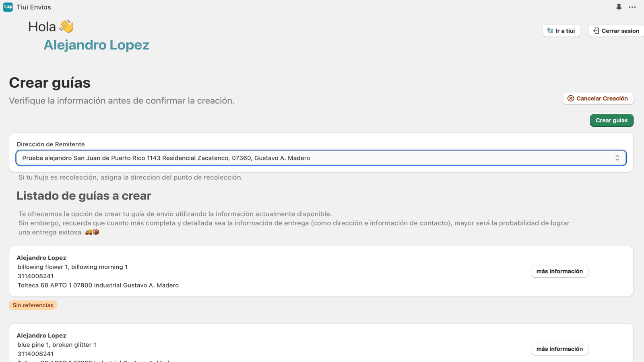This screenshot has height=362, width=644.
Task: Open the three-dot more options menu
Action: point(632,7)
